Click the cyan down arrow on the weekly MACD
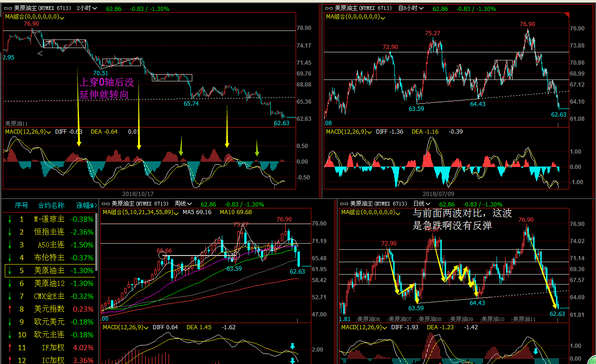The height and width of the screenshot is (364, 596). (293, 346)
